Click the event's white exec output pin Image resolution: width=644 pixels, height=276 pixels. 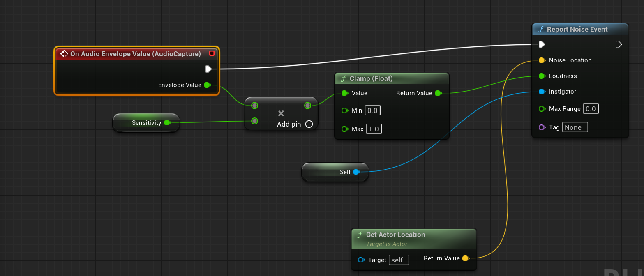[x=208, y=69]
